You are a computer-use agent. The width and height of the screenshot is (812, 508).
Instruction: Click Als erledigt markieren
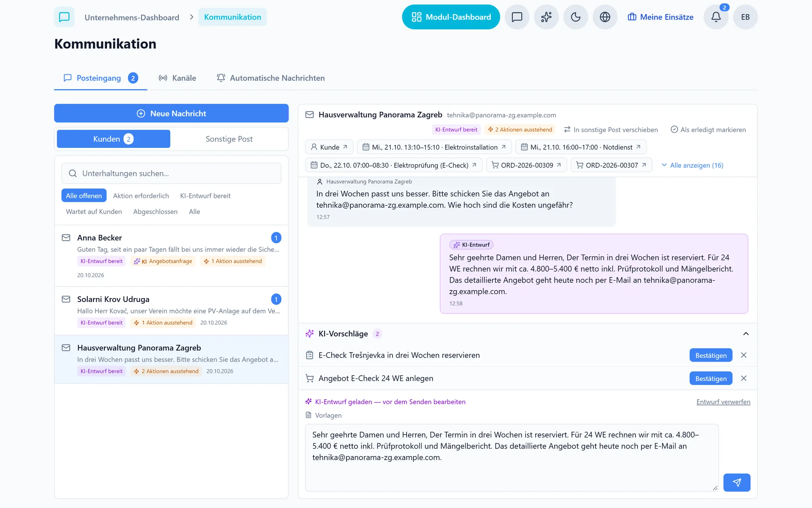point(708,129)
